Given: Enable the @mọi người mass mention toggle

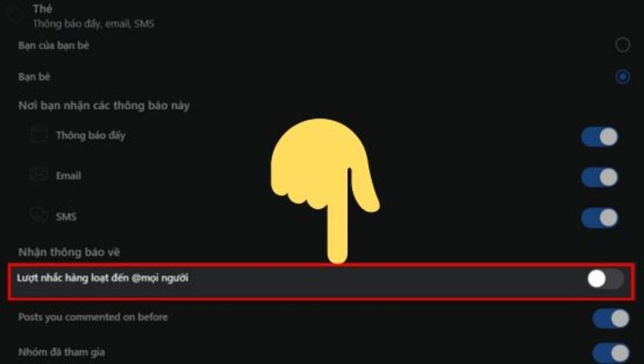Looking at the screenshot, I should coord(605,279).
